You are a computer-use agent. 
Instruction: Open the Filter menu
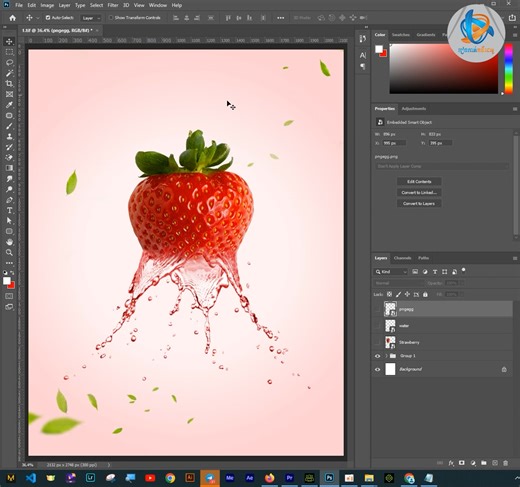[x=113, y=5]
